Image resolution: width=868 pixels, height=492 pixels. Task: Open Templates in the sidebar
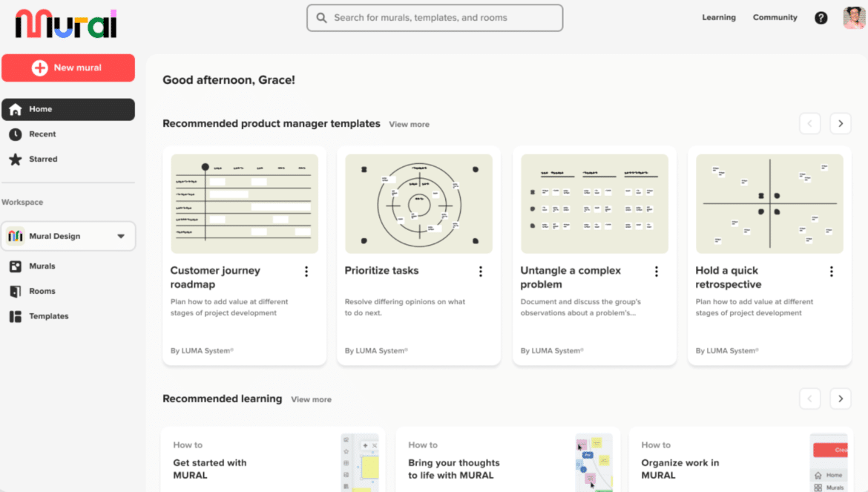(x=48, y=316)
